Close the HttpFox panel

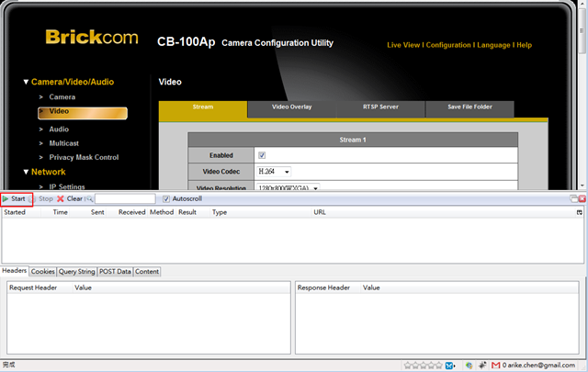[x=582, y=198]
